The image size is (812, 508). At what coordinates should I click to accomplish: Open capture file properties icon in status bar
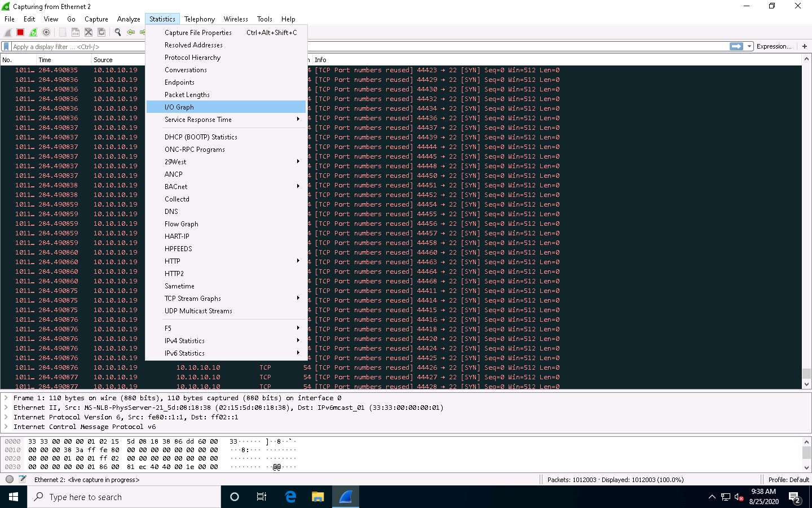(23, 479)
